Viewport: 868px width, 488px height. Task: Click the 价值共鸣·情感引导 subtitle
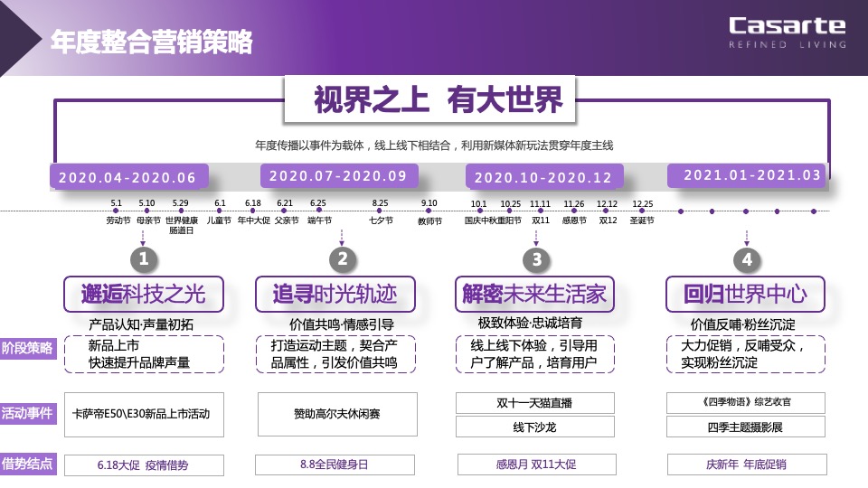click(x=341, y=324)
